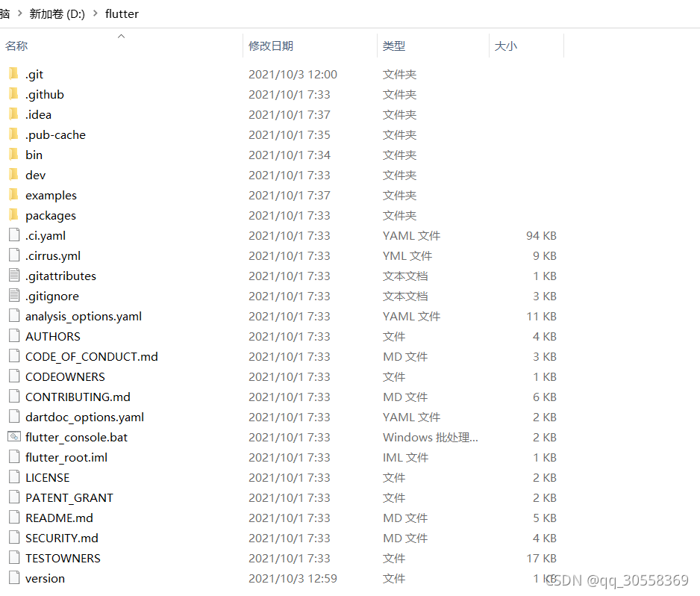Select the .ci.yaml file name

tap(46, 235)
